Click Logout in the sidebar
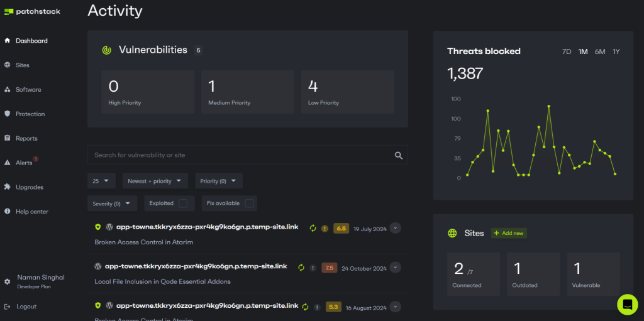Viewport: 644px width, 321px height. click(26, 307)
